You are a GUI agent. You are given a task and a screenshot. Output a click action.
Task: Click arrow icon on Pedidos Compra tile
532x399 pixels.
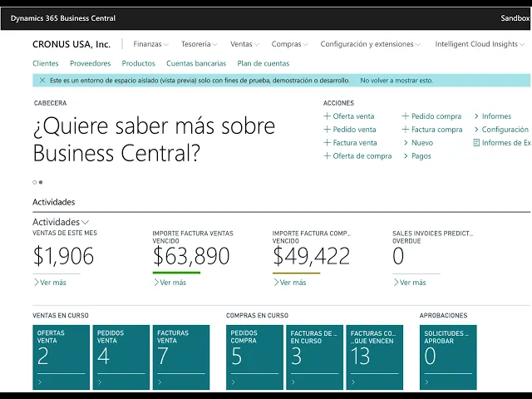233,382
